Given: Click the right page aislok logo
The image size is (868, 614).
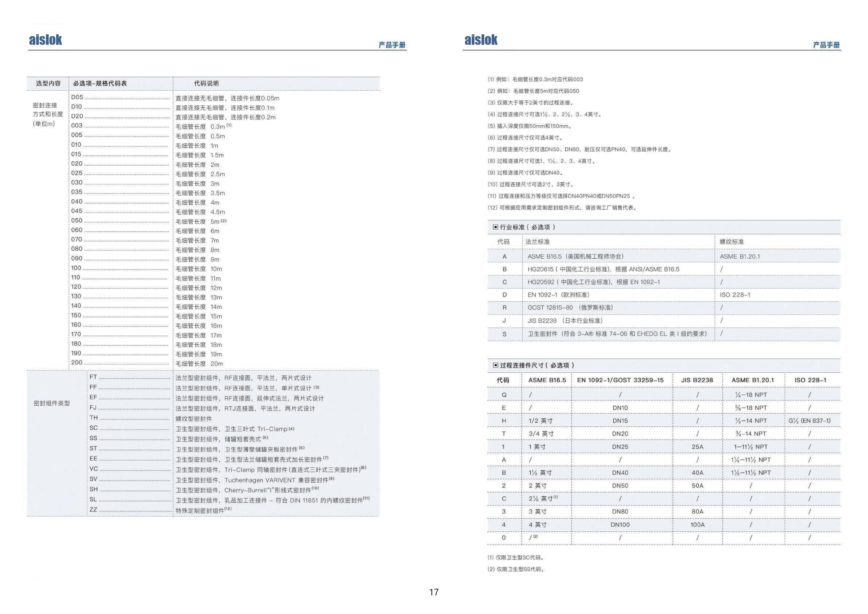Looking at the screenshot, I should 481,40.
